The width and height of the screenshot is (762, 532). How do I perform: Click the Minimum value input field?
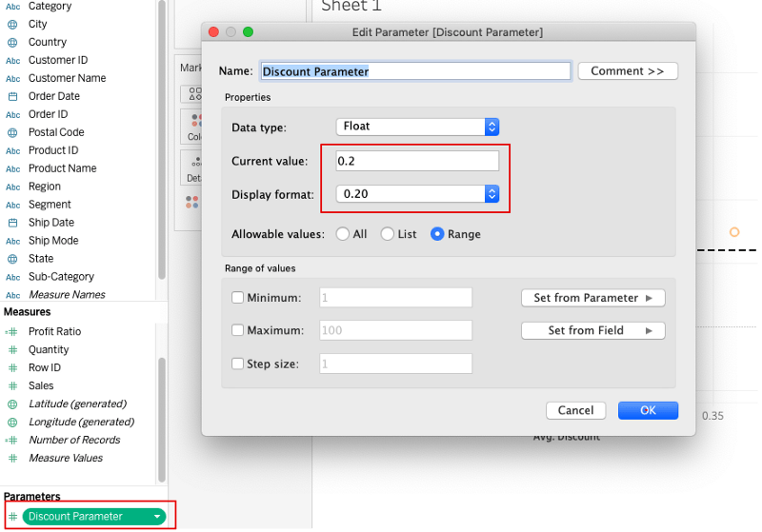point(395,298)
